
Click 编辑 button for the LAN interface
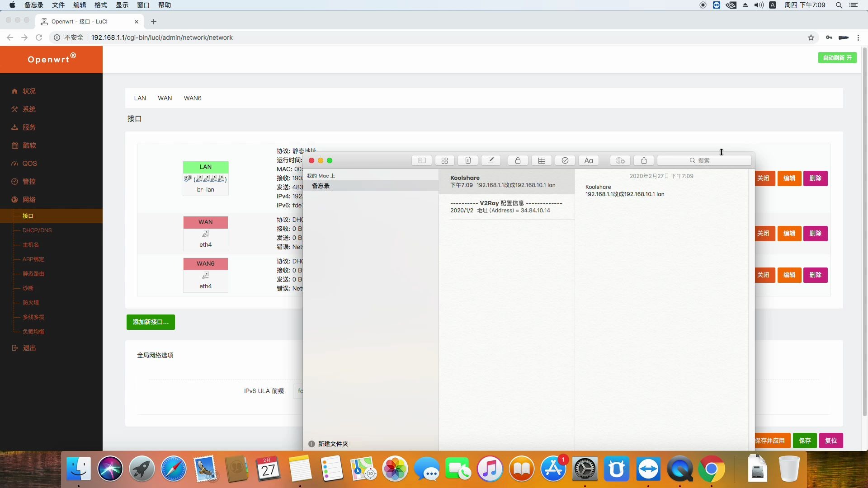(789, 178)
